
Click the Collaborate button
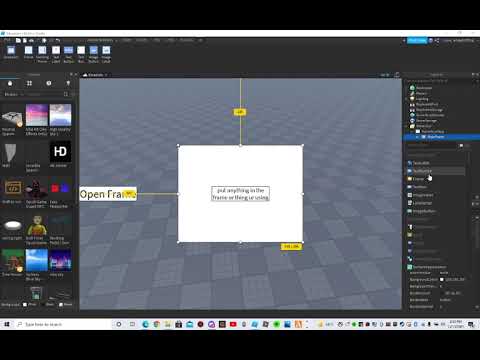click(x=417, y=40)
